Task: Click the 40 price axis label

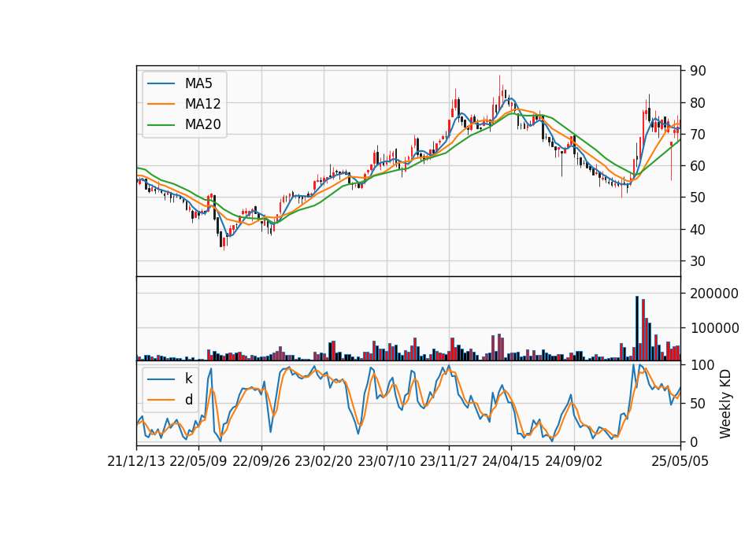Action: 698,229
